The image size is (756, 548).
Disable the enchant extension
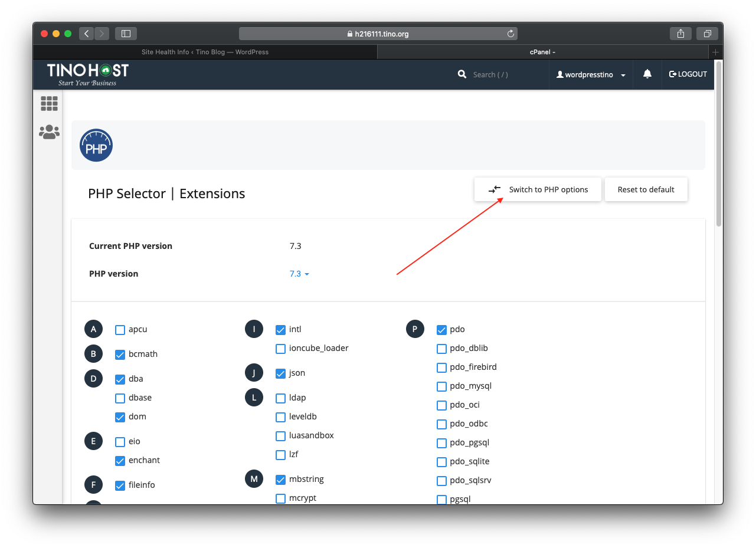[x=120, y=461]
